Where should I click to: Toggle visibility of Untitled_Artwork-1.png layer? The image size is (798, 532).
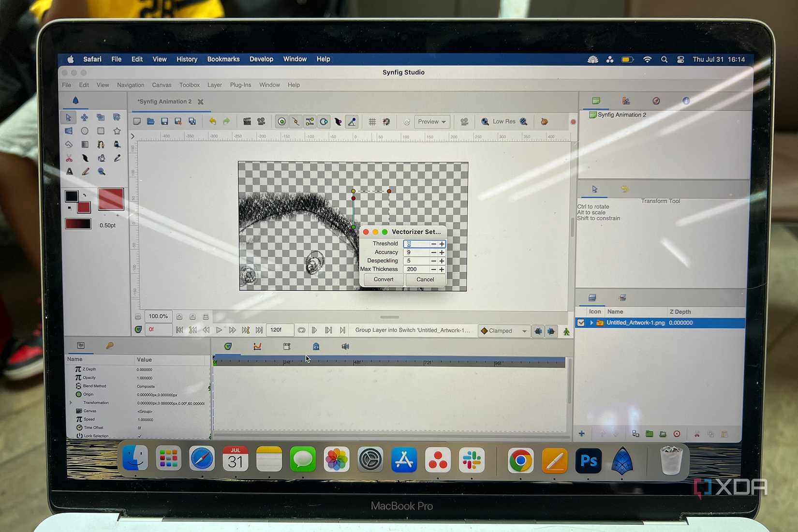(x=580, y=323)
